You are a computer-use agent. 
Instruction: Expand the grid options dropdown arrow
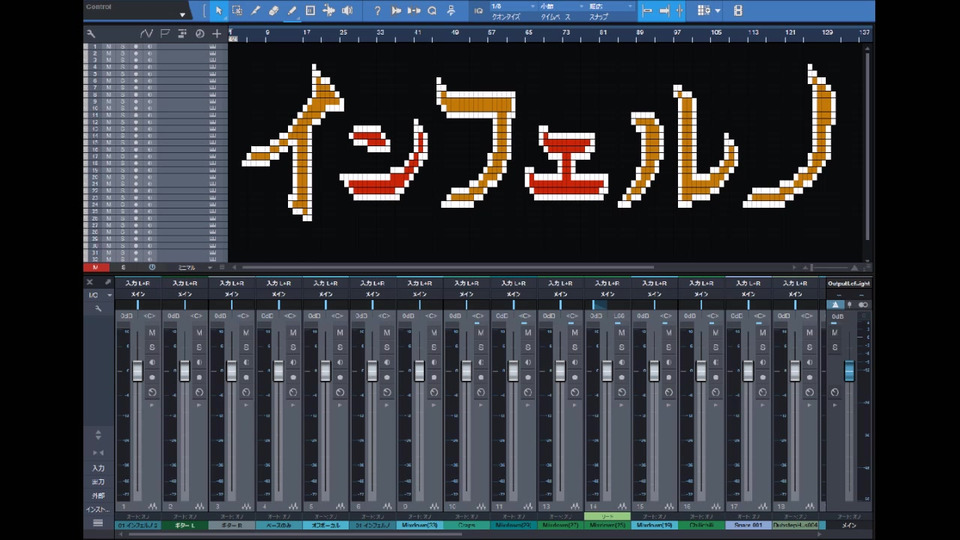click(718, 10)
